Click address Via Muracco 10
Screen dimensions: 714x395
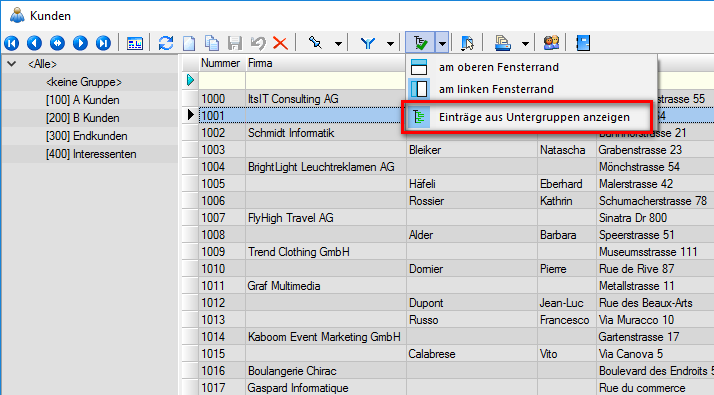[x=636, y=320]
